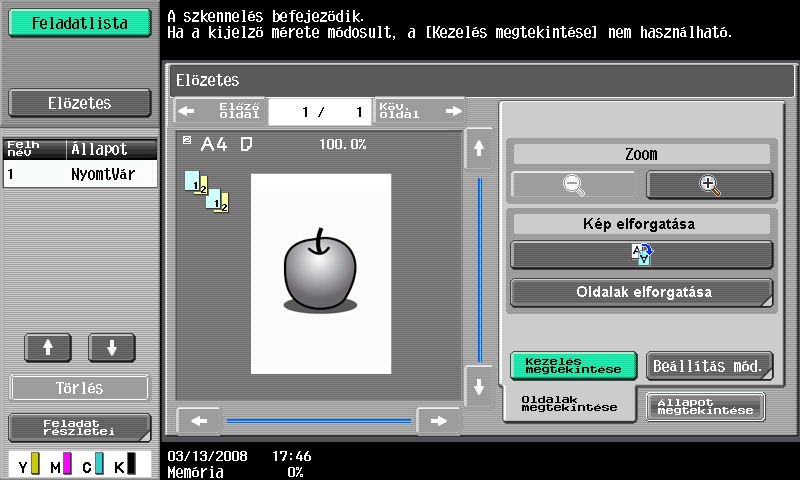Check yellow Y toner level indicator
Screen dimensions: 800x480
(x=29, y=464)
